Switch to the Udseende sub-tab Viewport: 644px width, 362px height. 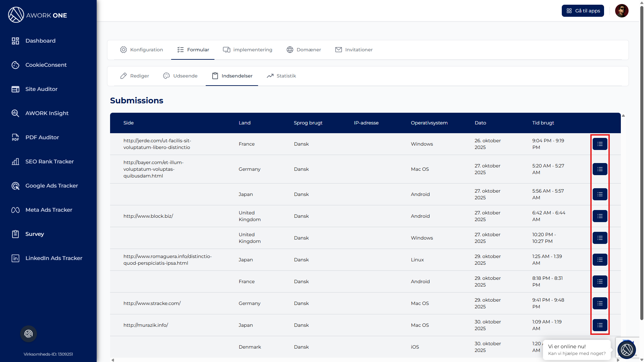(x=180, y=76)
